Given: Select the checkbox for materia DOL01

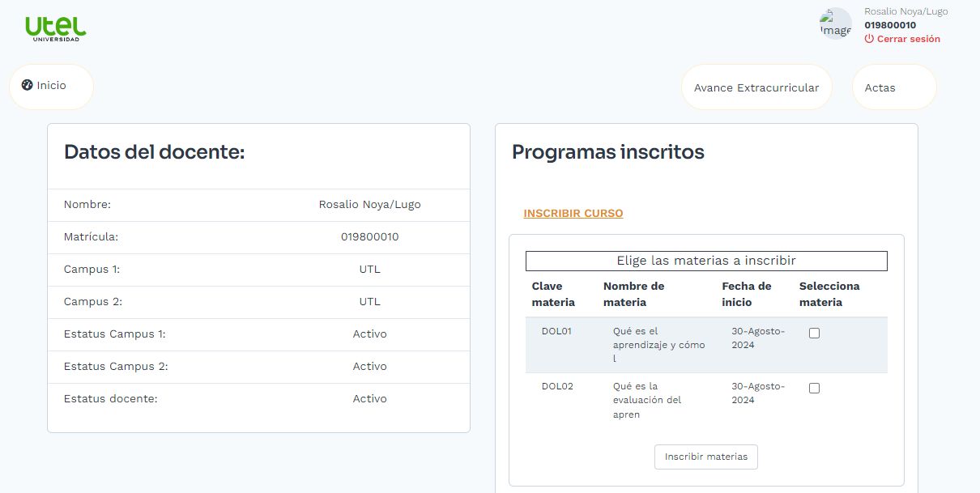Looking at the screenshot, I should point(813,332).
